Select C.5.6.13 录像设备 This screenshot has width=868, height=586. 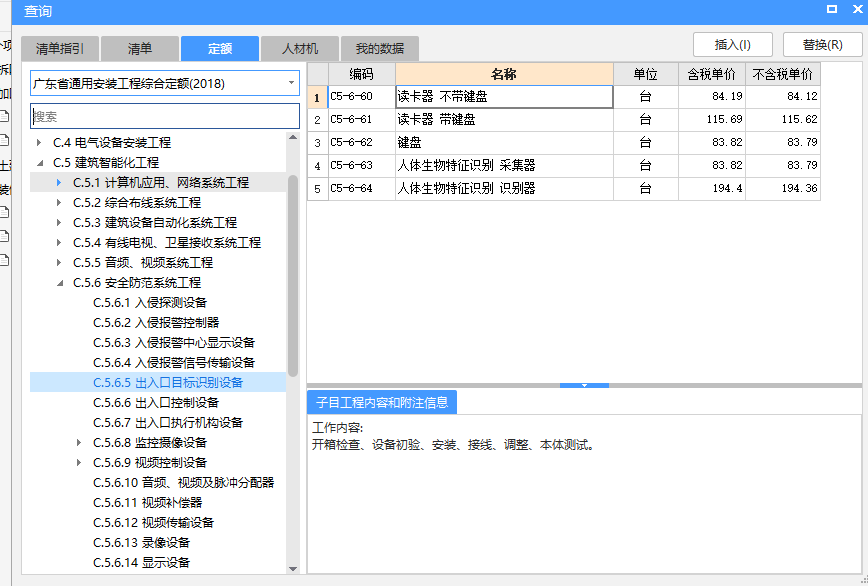tap(142, 542)
